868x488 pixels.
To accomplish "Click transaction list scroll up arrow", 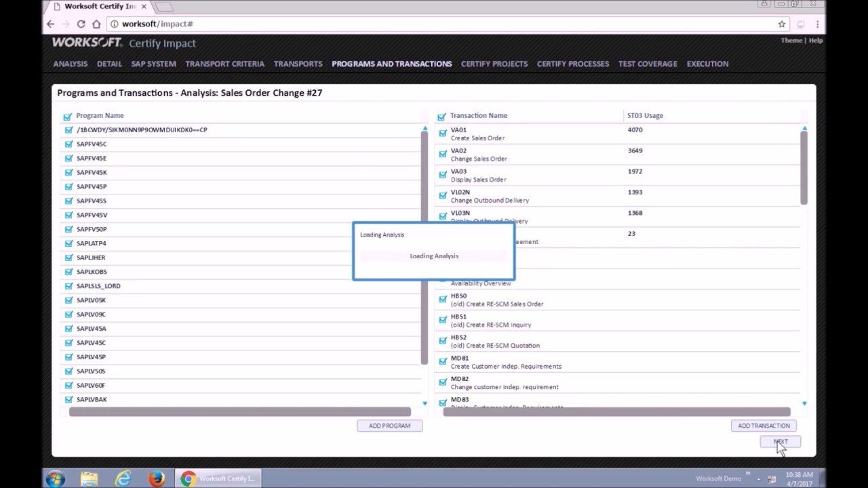I will pyautogui.click(x=804, y=128).
